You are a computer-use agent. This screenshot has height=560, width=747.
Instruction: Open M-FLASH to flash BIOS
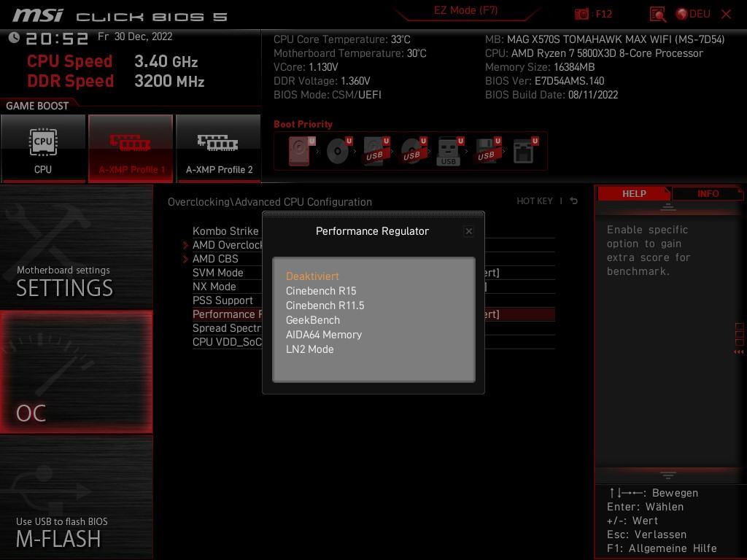76,498
